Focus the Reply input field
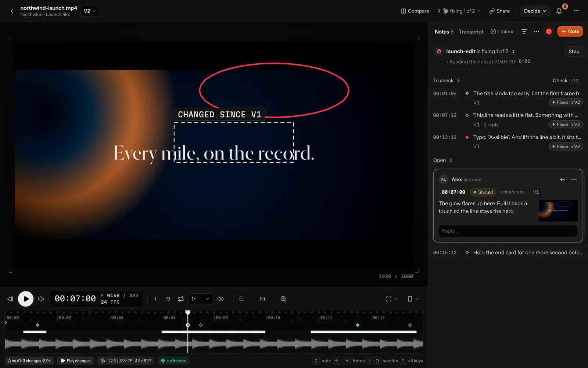This screenshot has width=588, height=368. pos(508,231)
